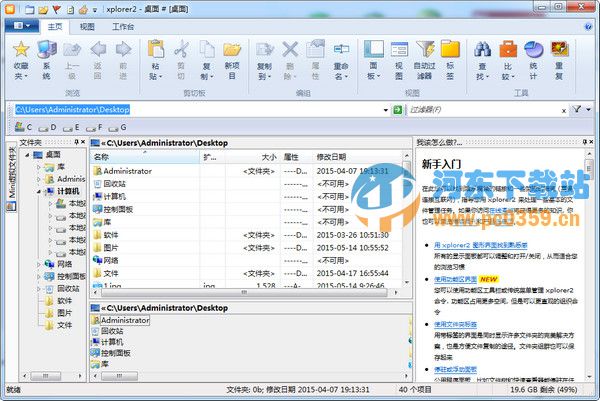Click the 重复 duplicates icon
The image size is (600, 401).
[559, 49]
